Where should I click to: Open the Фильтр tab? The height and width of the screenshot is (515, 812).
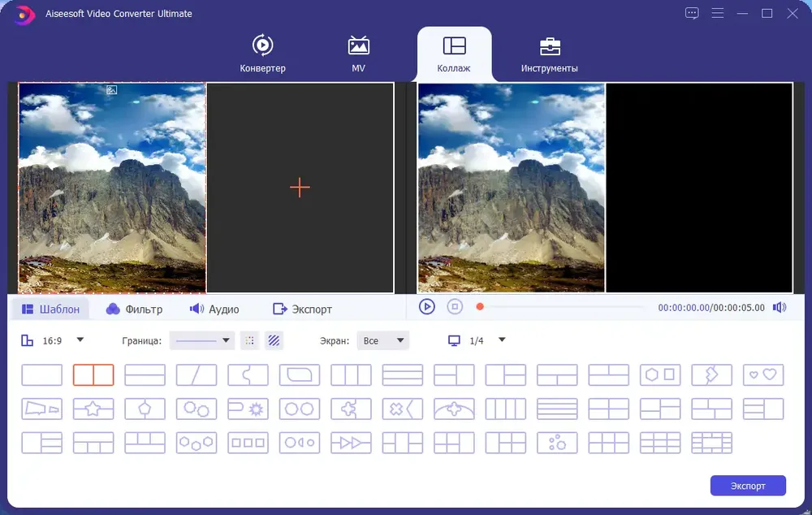[135, 309]
